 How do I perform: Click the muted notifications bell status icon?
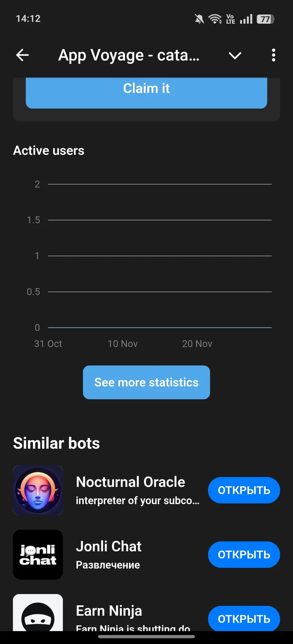(x=199, y=18)
